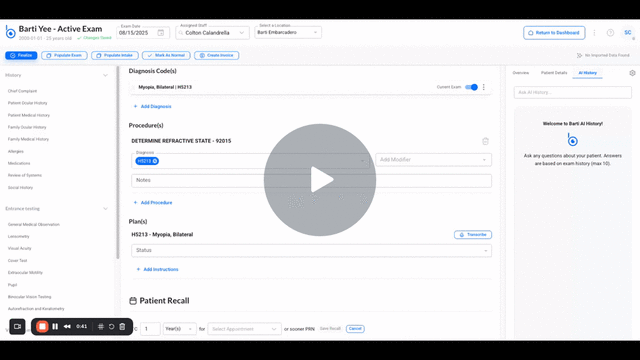The height and width of the screenshot is (360, 640).
Task: Pause the screen recording
Action: 55,327
